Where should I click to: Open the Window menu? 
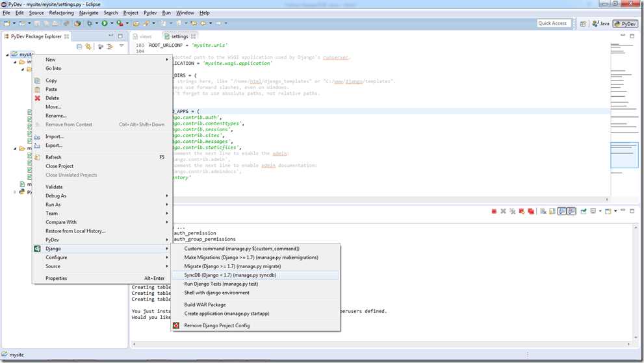185,13
